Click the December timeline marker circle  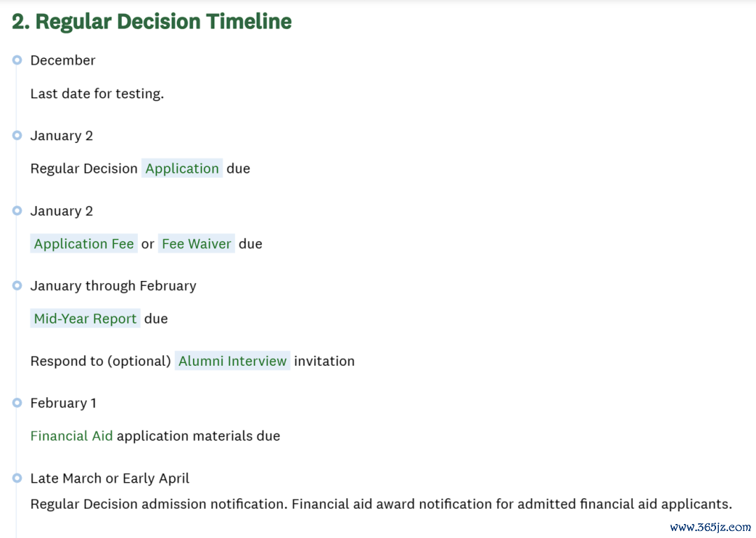pos(17,60)
